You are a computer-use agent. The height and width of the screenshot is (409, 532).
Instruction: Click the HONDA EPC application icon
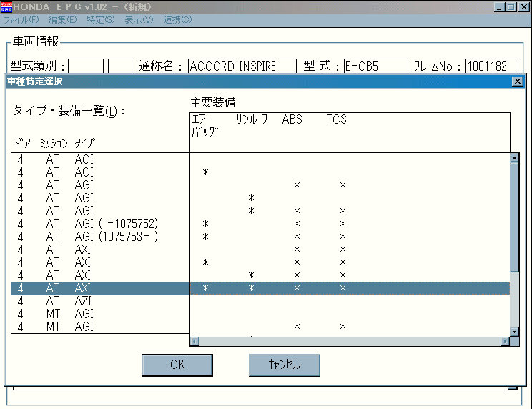(6, 6)
